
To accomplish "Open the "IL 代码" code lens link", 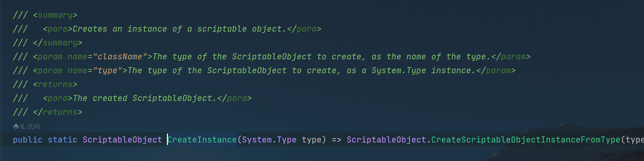I will tap(30, 127).
